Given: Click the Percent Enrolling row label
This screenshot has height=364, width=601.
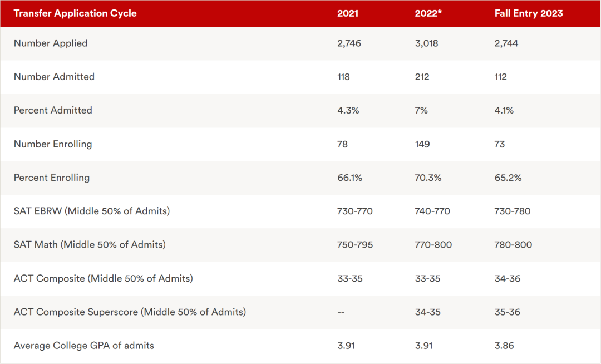Looking at the screenshot, I should [x=52, y=178].
